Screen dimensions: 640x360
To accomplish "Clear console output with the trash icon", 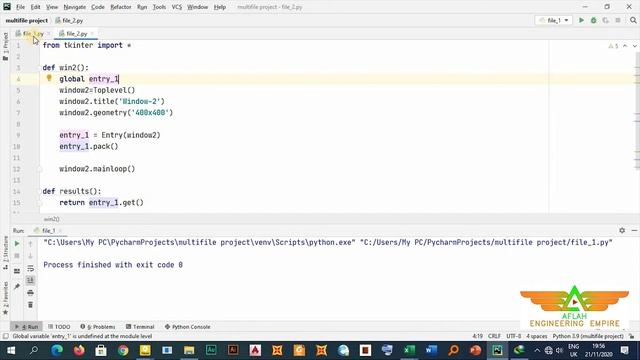I will (x=30, y=305).
